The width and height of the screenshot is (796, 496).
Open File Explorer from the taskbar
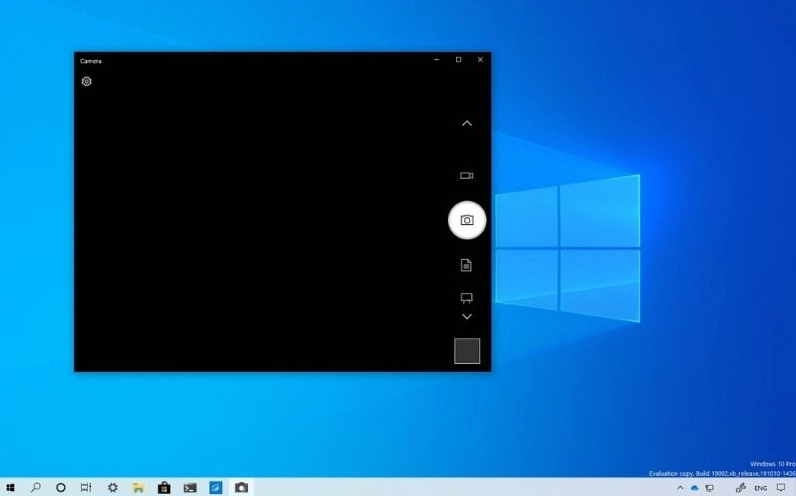click(x=138, y=488)
